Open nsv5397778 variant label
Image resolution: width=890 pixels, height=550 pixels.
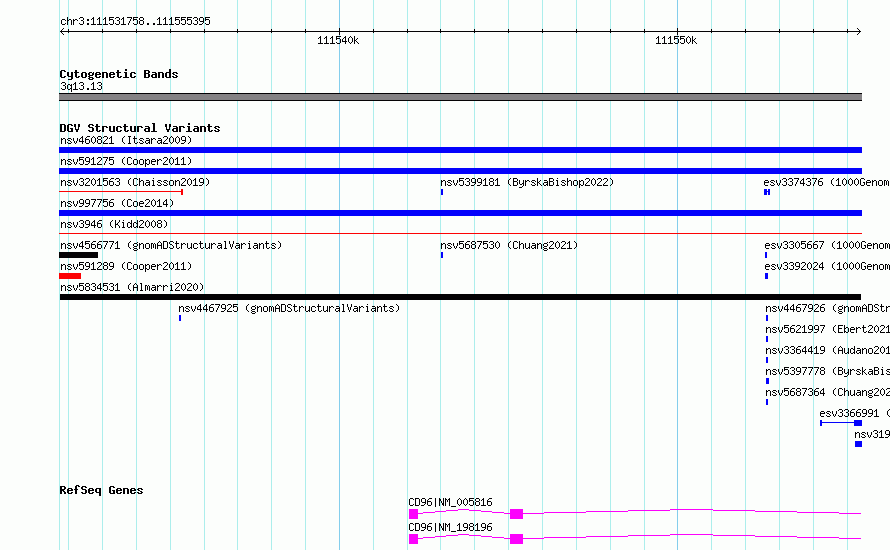point(828,371)
